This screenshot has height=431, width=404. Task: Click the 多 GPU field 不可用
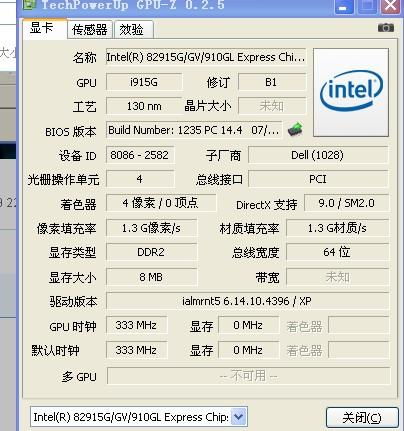tap(248, 376)
